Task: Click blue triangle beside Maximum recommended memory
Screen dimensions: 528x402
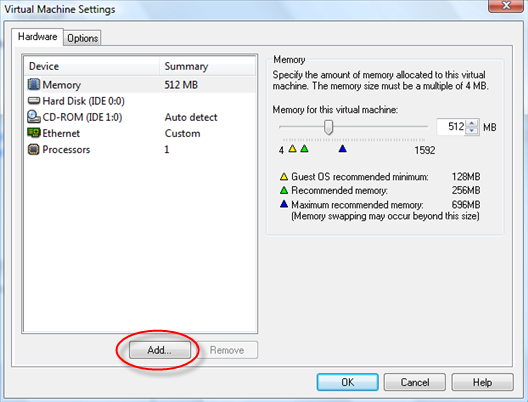Action: click(284, 204)
